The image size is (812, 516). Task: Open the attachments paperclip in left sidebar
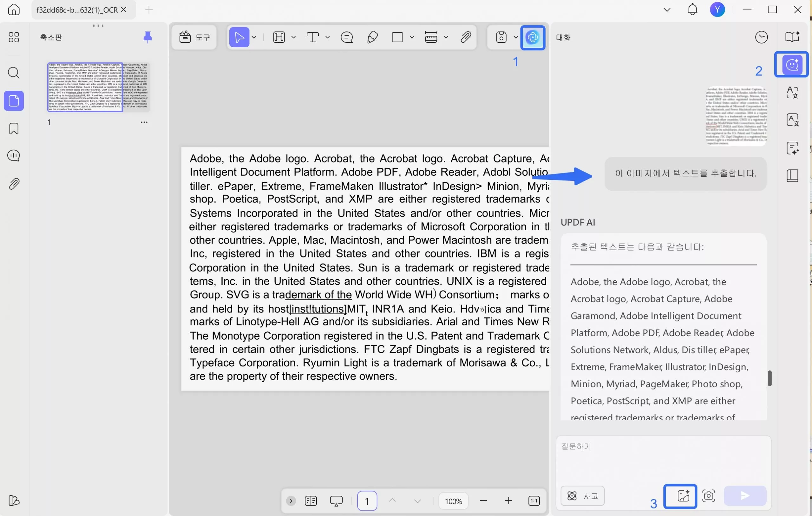coord(14,184)
